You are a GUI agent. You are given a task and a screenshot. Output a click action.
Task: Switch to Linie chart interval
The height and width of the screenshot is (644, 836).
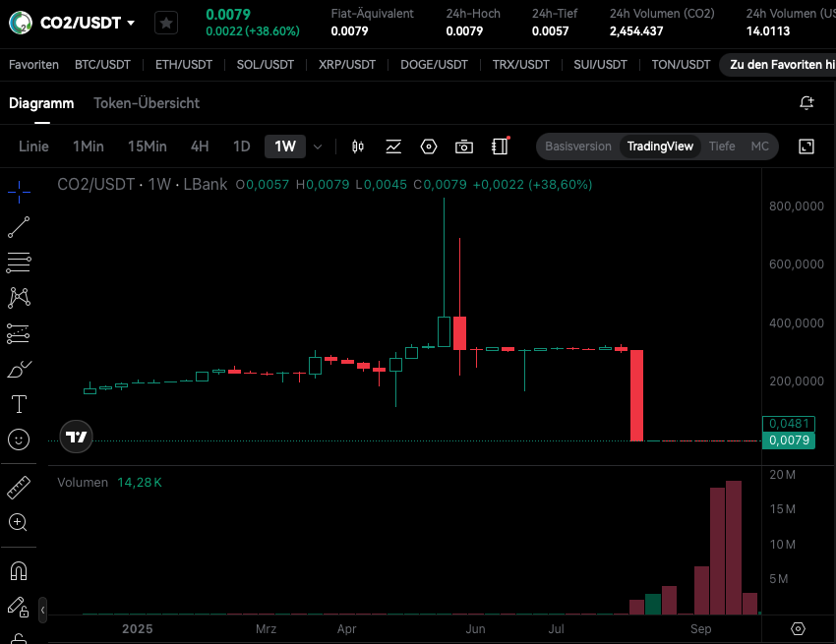click(33, 146)
